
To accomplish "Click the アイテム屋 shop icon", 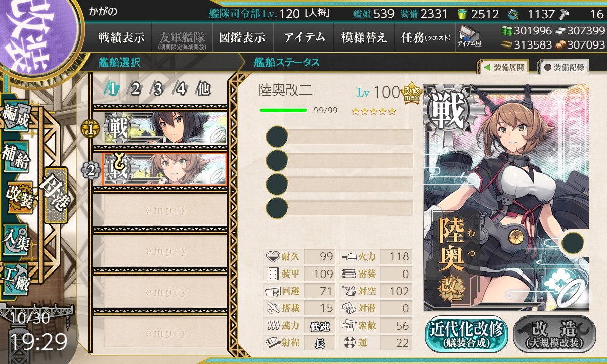I will pos(469,36).
